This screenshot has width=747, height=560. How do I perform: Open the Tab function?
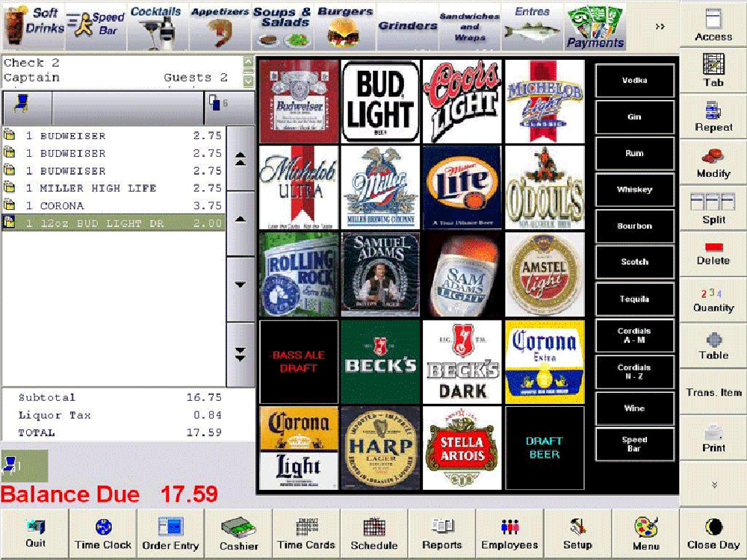point(713,70)
